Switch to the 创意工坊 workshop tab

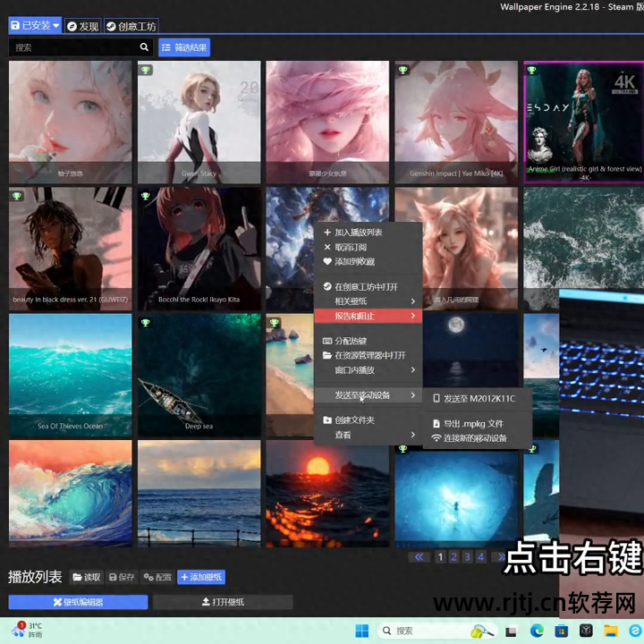(x=131, y=26)
